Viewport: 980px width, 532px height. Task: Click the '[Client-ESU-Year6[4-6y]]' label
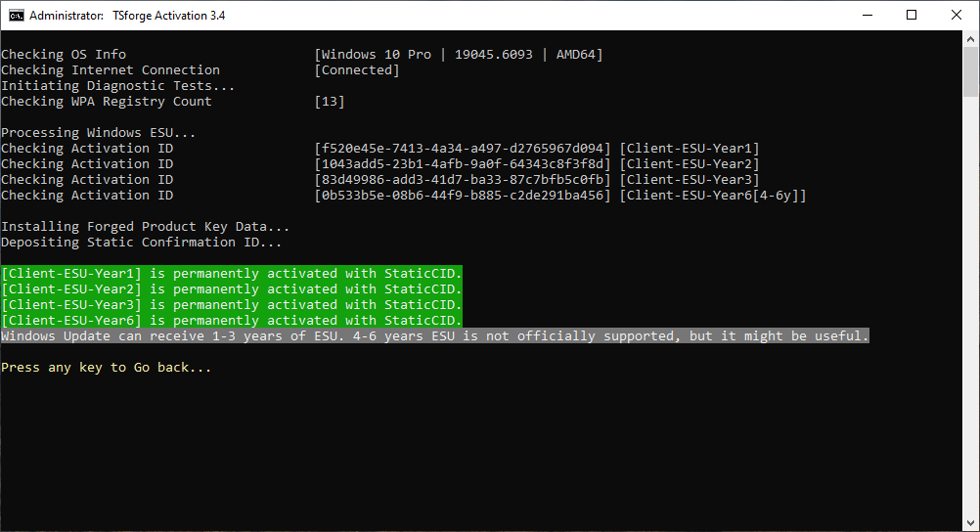click(712, 195)
